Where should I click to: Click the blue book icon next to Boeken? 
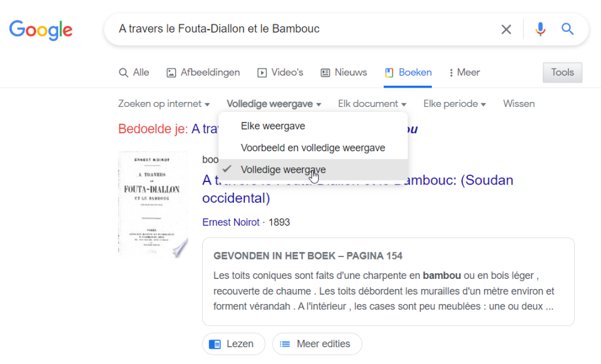click(388, 72)
